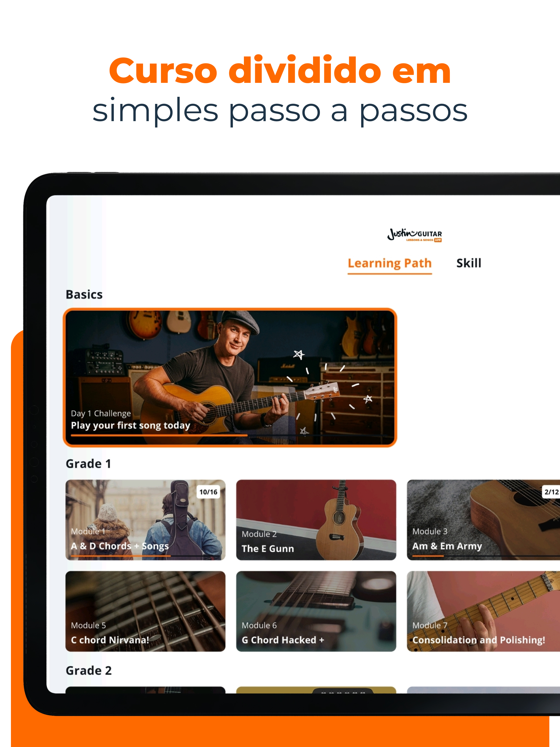
Task: Select the Grade 1 section heading
Action: click(89, 464)
